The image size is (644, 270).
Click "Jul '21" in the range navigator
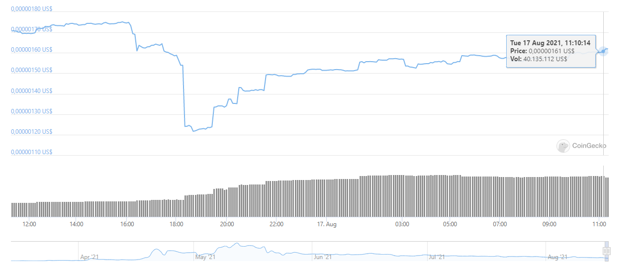click(437, 257)
